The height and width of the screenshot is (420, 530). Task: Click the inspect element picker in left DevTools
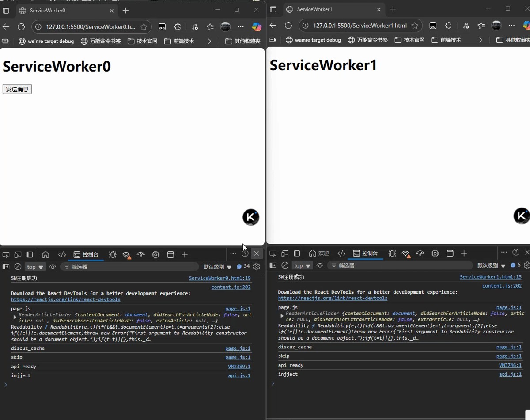[x=6, y=255]
